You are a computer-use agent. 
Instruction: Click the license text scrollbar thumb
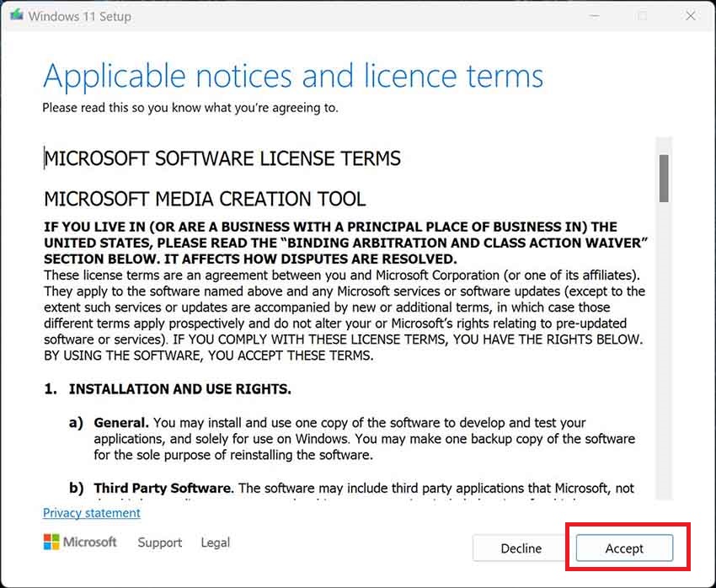coord(664,178)
